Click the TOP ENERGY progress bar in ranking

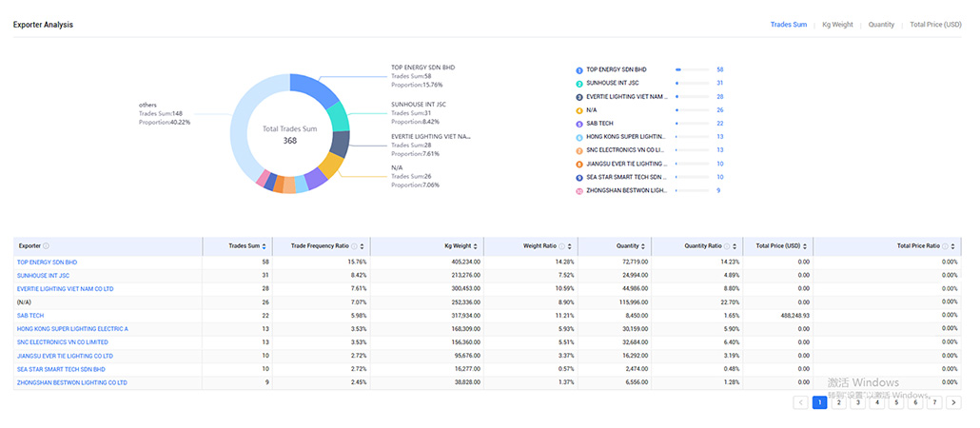pyautogui.click(x=692, y=70)
